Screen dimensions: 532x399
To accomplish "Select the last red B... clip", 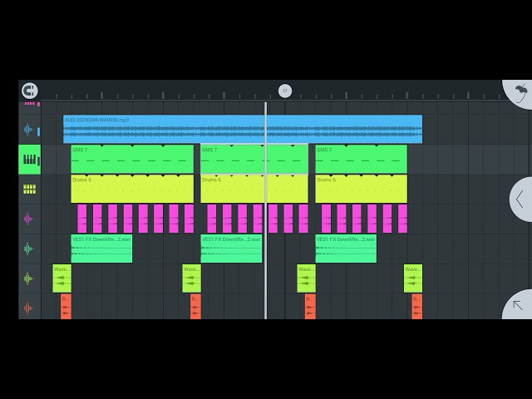I will pyautogui.click(x=417, y=307).
